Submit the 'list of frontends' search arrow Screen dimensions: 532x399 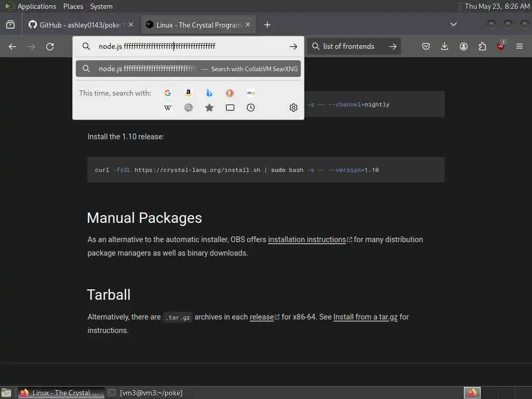(393, 46)
